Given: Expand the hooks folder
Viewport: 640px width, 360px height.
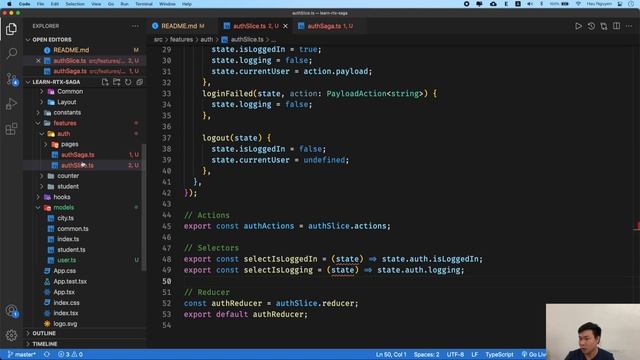Looking at the screenshot, I should coord(38,197).
